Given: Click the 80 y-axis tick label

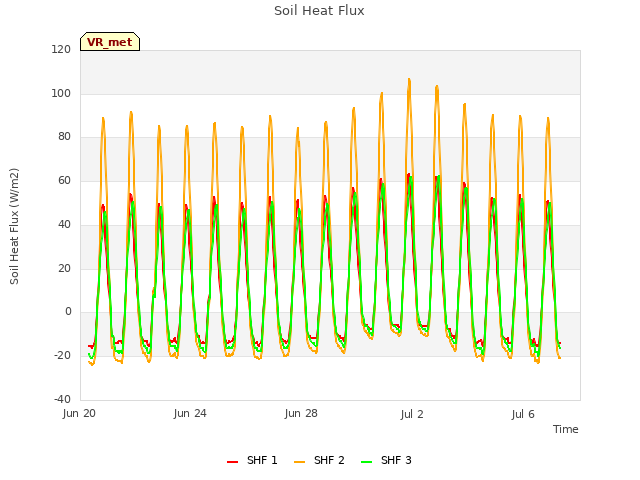Looking at the screenshot, I should [64, 136].
